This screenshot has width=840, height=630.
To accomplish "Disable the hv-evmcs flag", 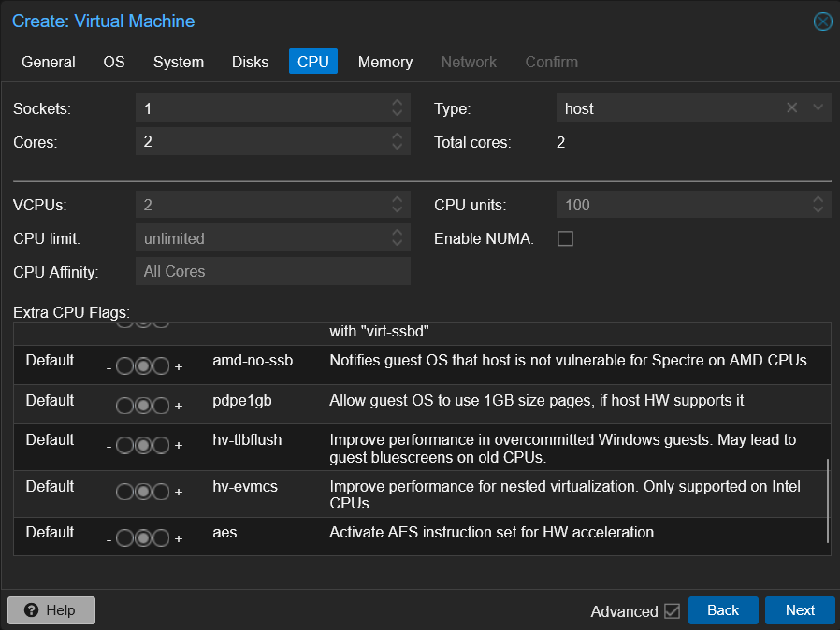I will click(125, 493).
